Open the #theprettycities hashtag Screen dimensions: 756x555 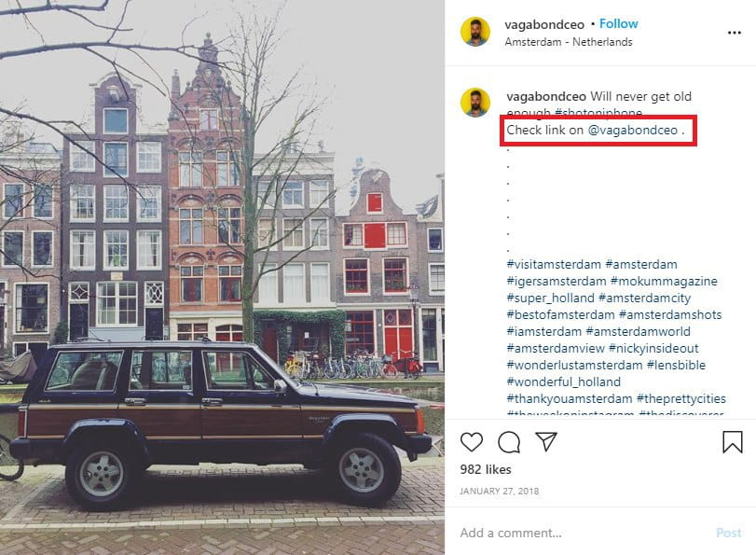[x=680, y=398]
